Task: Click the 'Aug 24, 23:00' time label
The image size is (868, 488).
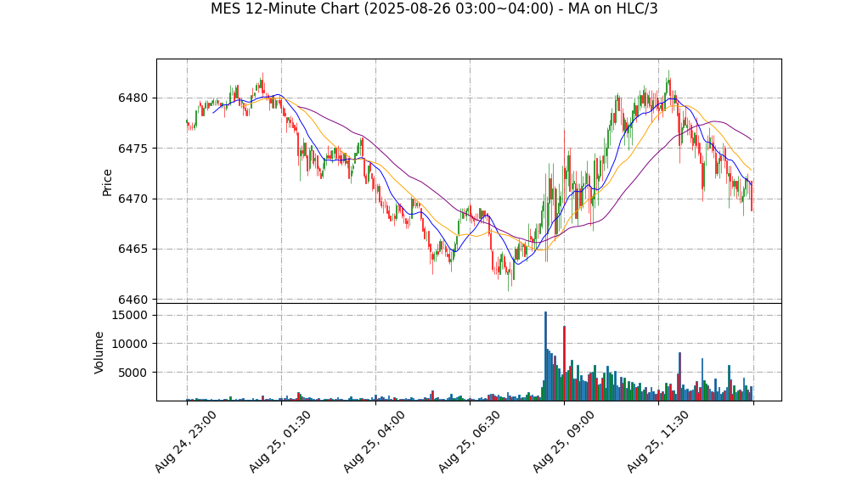Action: 185,441
